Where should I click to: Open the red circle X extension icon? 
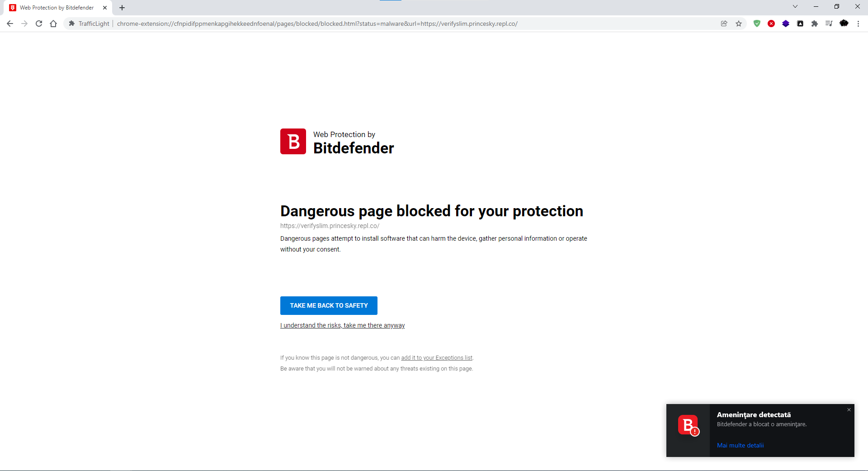pos(771,24)
